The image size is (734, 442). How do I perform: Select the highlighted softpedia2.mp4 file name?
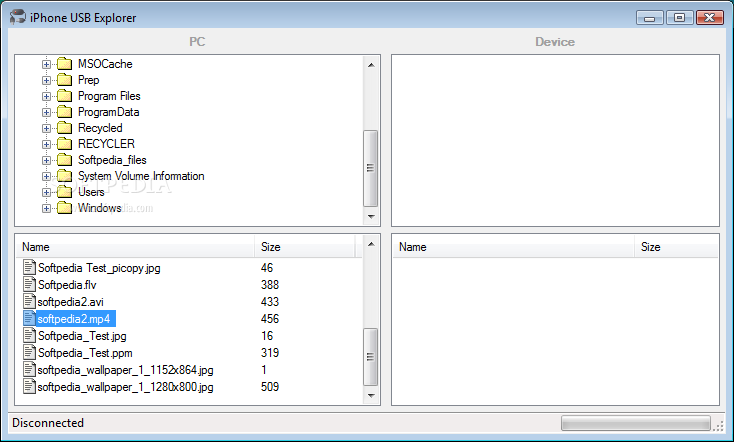[74, 319]
